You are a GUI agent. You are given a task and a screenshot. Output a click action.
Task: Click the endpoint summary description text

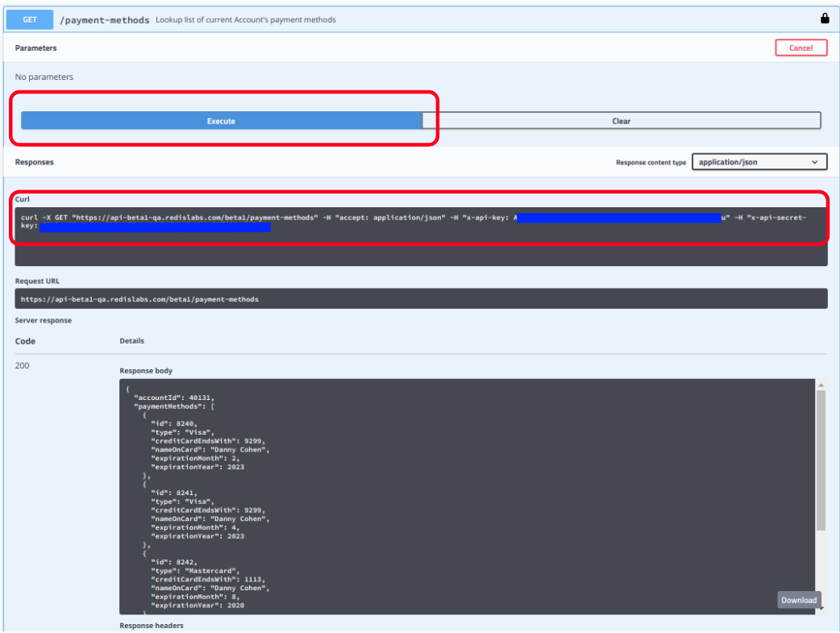click(246, 19)
